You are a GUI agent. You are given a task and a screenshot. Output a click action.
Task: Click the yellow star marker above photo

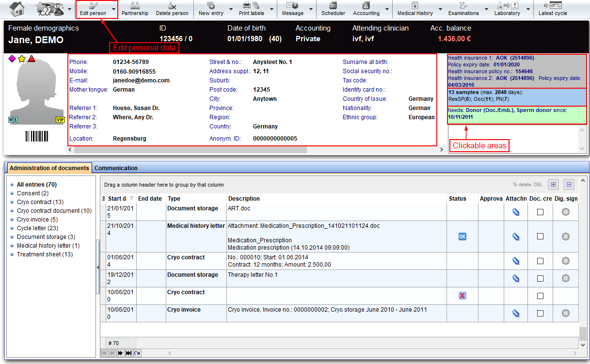pos(22,59)
